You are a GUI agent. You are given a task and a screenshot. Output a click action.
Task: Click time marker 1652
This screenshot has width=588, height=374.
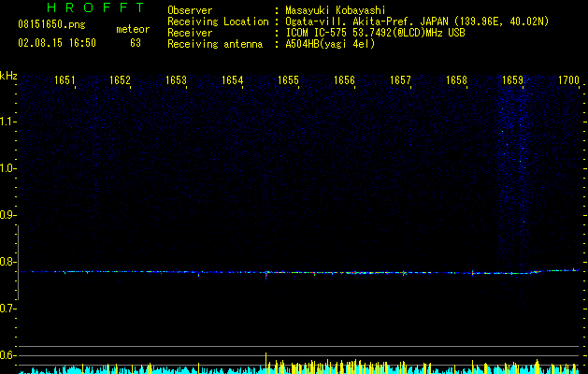tap(120, 80)
